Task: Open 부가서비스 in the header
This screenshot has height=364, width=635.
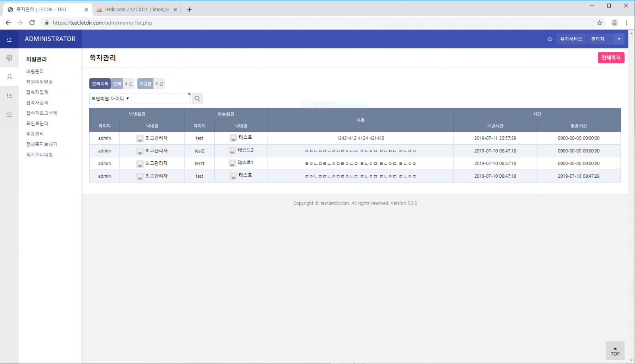Action: tap(571, 39)
